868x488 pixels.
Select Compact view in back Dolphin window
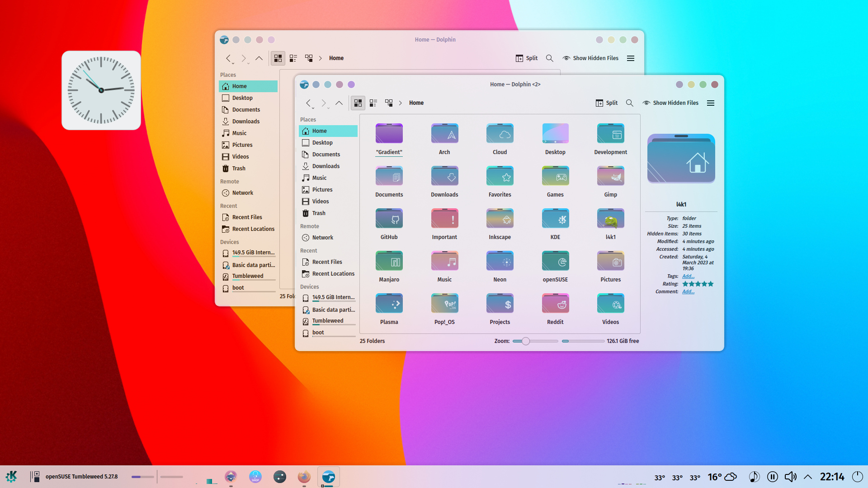(293, 58)
